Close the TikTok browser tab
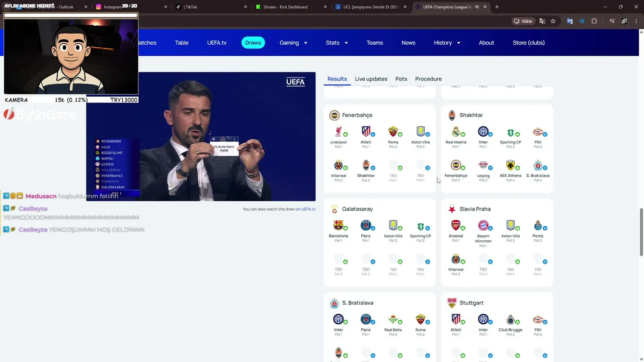 pyautogui.click(x=246, y=7)
